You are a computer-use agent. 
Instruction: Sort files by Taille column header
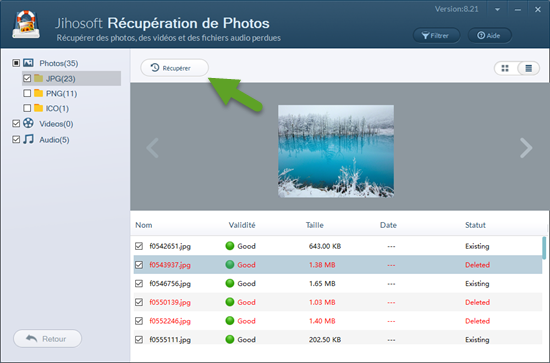(x=315, y=225)
